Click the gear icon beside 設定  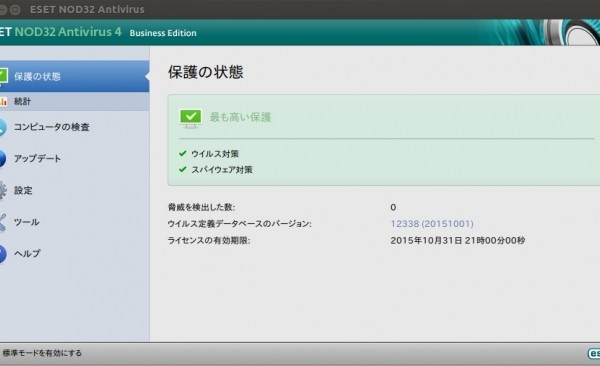click(3, 190)
